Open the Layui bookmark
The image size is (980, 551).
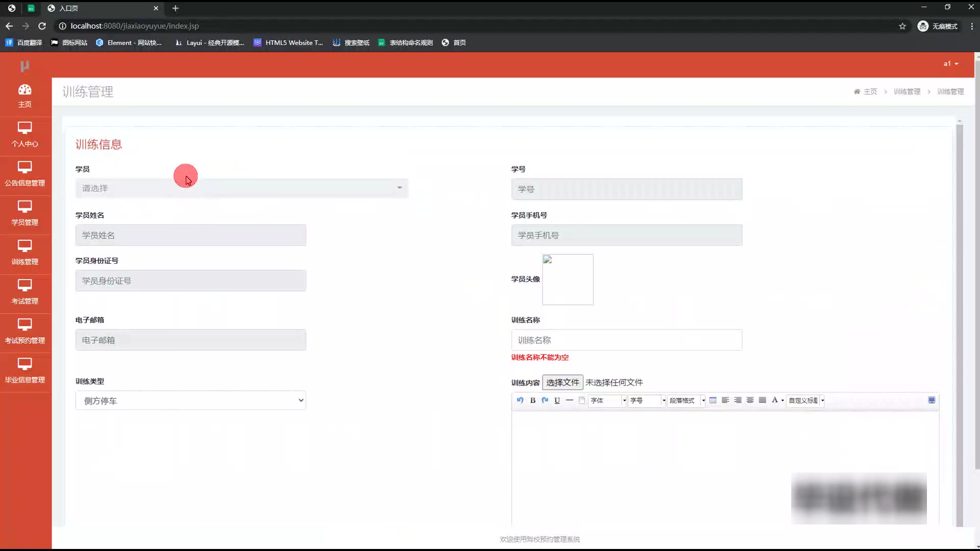(x=209, y=43)
